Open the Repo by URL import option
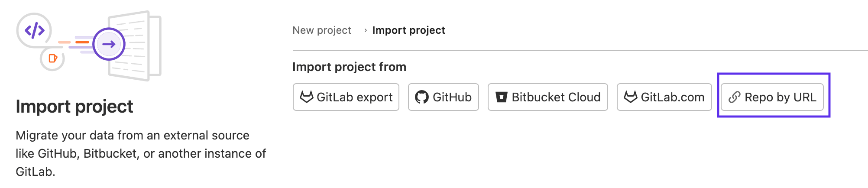868x188 pixels. [x=780, y=97]
